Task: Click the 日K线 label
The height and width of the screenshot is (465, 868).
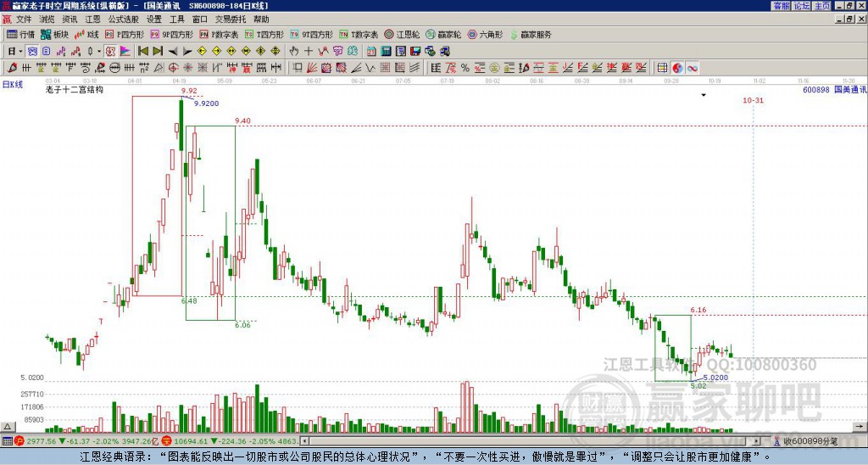Action: coord(13,84)
